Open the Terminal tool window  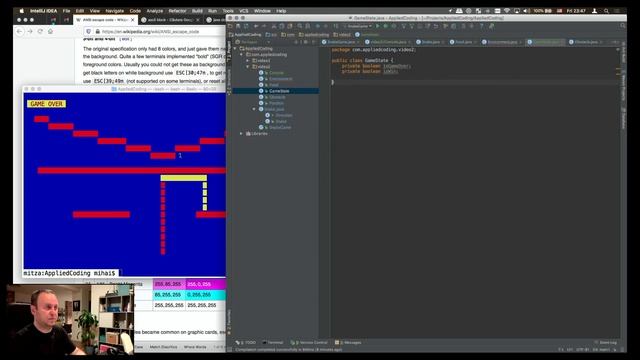click(x=273, y=342)
